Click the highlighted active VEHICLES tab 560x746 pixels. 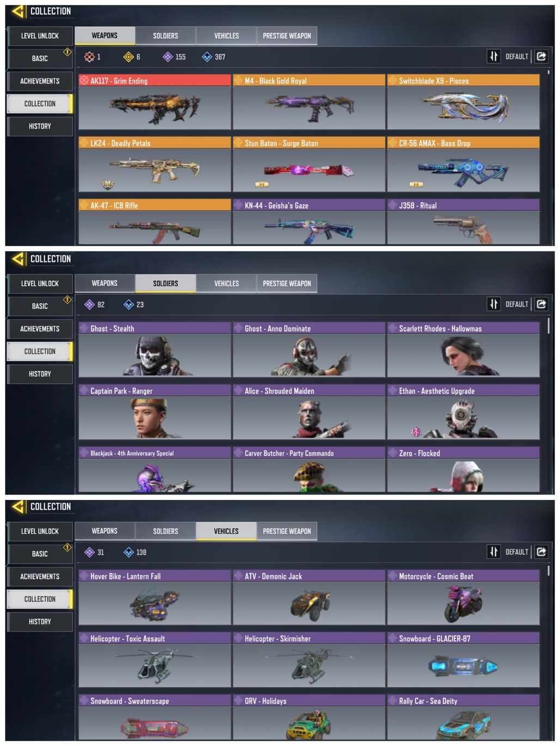pos(226,531)
